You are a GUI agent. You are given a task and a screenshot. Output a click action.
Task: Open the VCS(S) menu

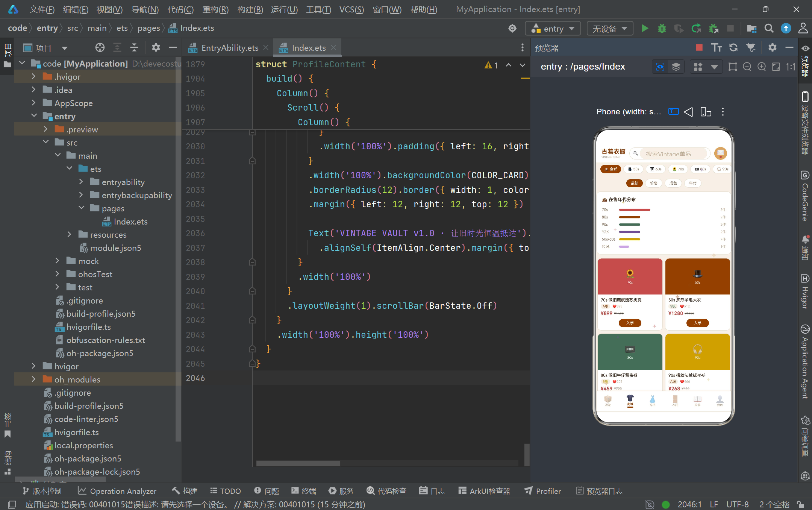tap(351, 9)
